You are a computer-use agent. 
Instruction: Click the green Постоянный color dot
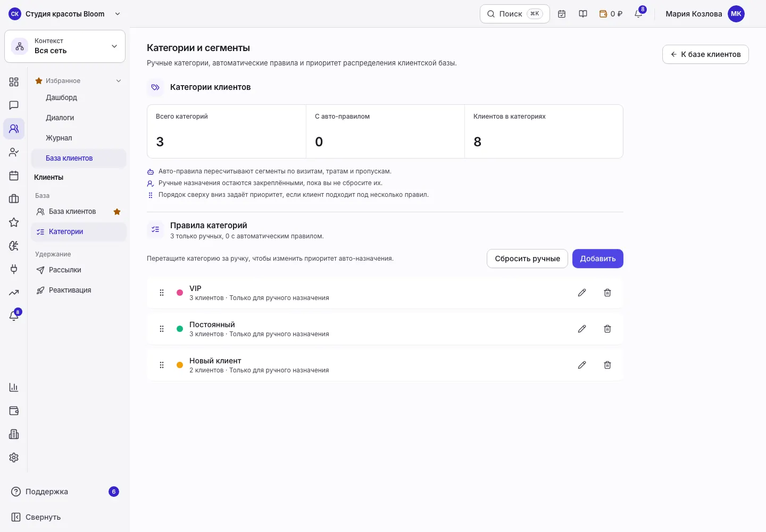pyautogui.click(x=180, y=329)
